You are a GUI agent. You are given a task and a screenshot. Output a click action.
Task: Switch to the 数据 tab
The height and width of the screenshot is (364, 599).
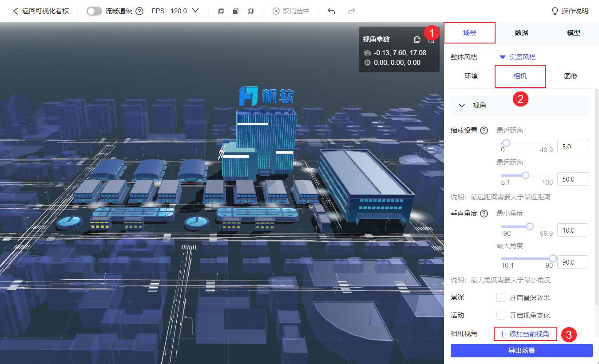click(521, 33)
